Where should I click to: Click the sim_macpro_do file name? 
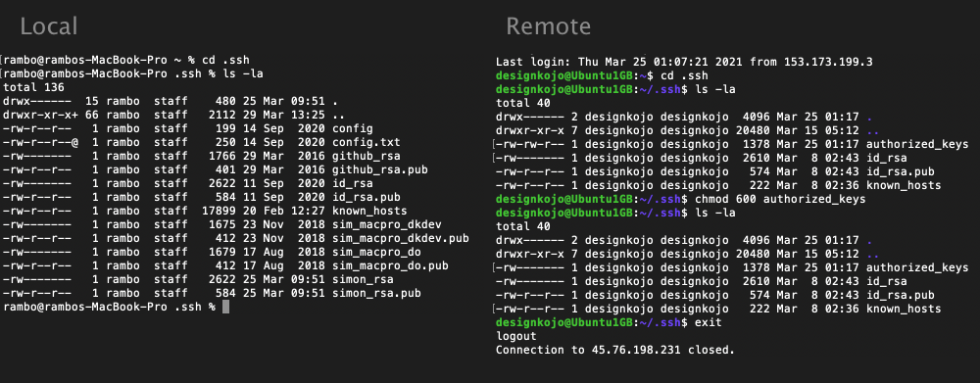click(x=376, y=252)
